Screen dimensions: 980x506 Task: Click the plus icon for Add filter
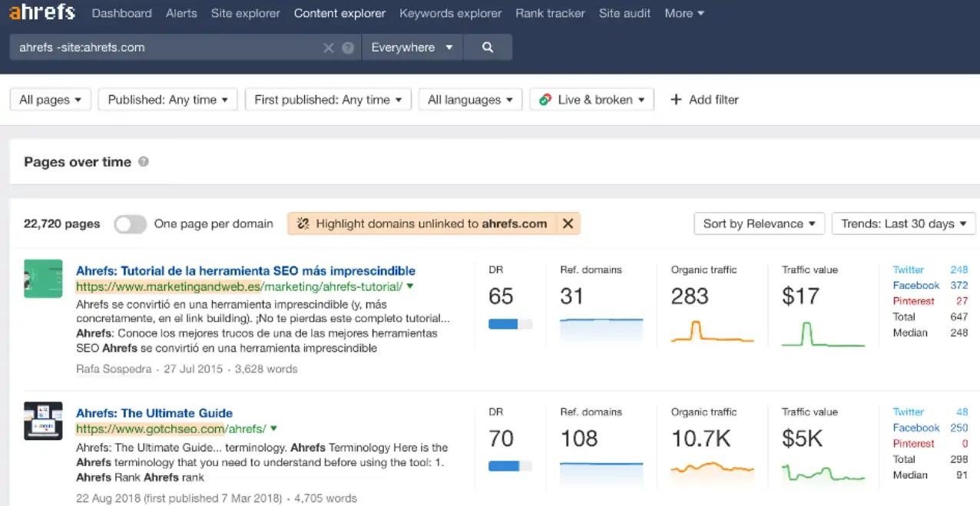pos(676,100)
